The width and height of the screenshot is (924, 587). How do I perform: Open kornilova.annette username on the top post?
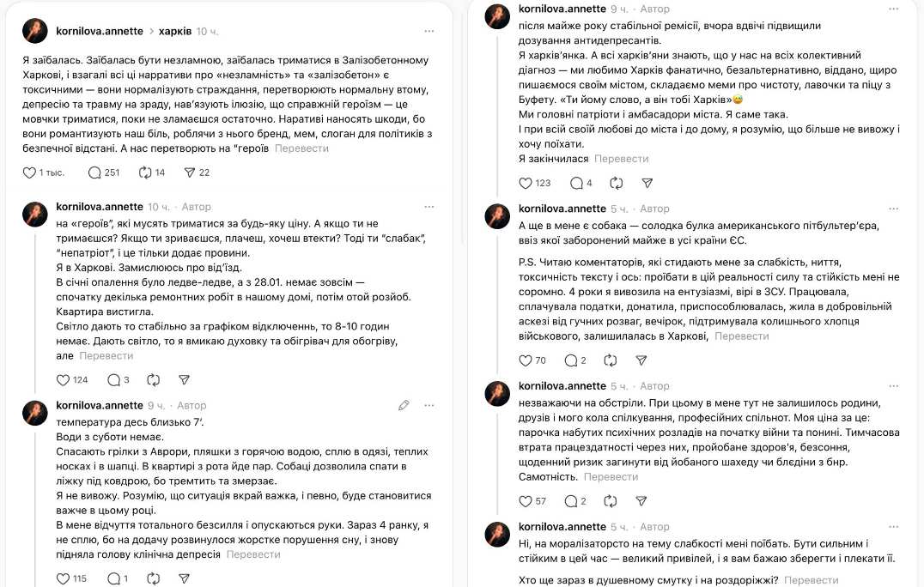tap(100, 31)
